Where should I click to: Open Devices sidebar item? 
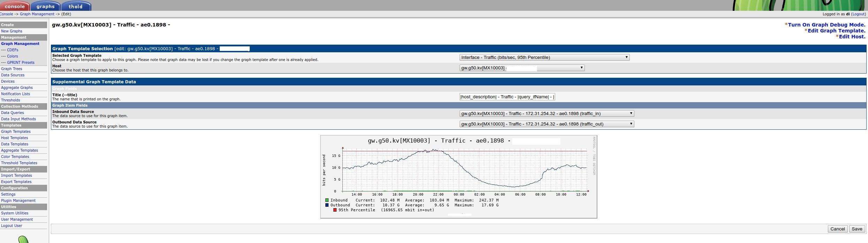point(8,81)
